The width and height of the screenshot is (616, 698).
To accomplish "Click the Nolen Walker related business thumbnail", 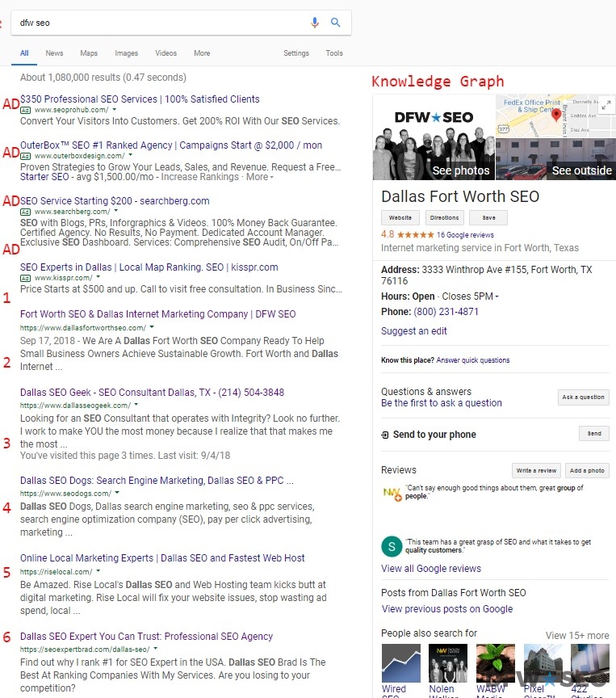I will [x=448, y=663].
